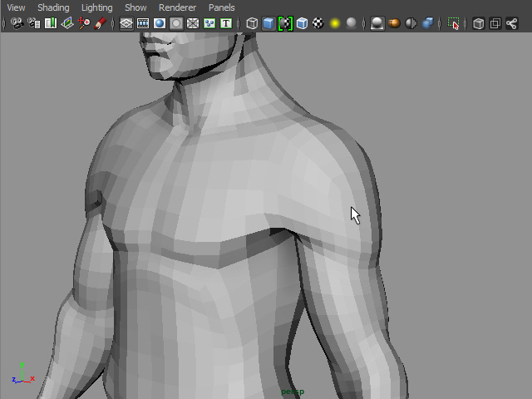Open the View menu
The width and height of the screenshot is (532, 399).
coord(16,7)
